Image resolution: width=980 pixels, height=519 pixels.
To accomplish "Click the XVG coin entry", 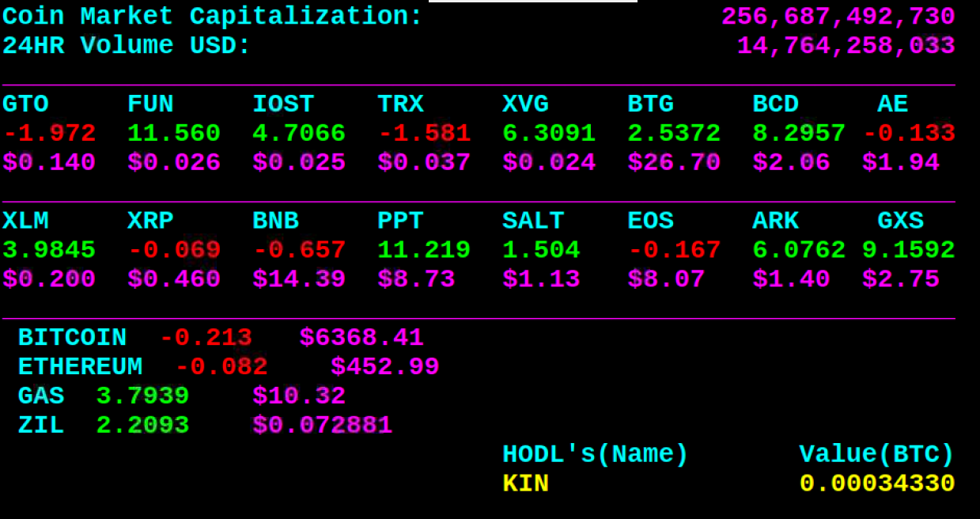I will [524, 103].
